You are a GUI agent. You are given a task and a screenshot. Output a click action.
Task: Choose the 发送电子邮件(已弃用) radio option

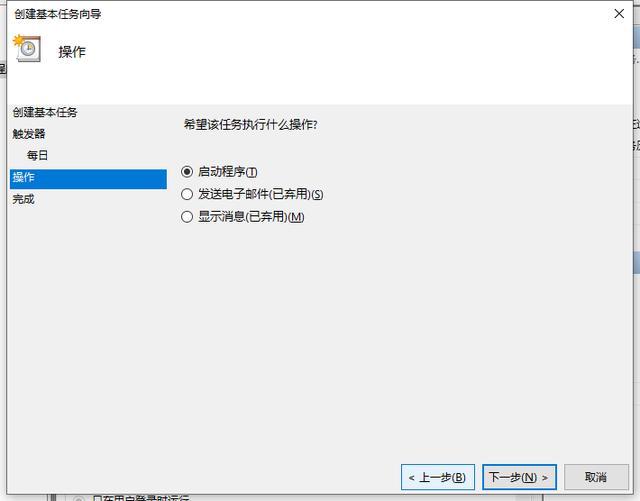point(187,194)
